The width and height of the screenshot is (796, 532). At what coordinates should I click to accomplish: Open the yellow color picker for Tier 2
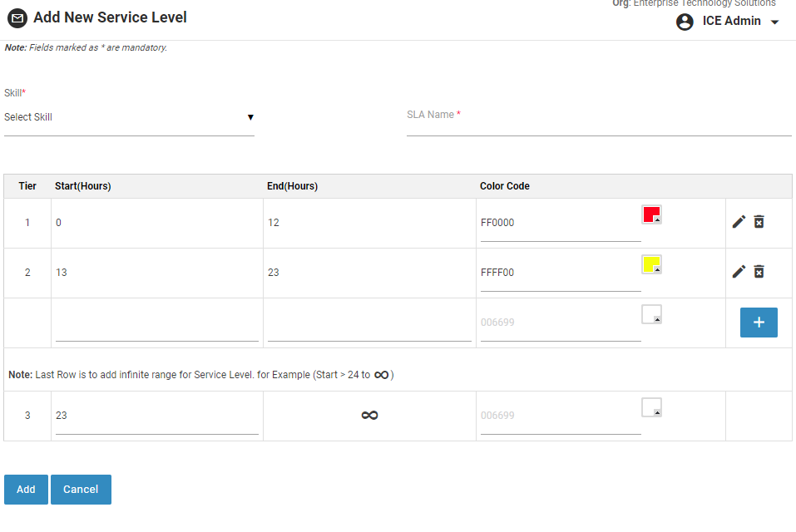tap(651, 265)
